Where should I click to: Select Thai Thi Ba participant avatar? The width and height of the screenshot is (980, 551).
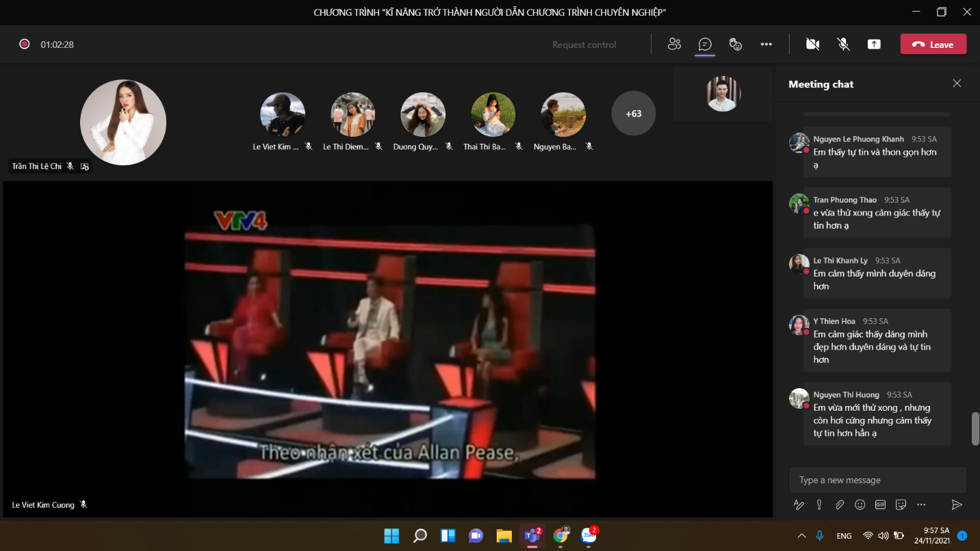pos(493,114)
